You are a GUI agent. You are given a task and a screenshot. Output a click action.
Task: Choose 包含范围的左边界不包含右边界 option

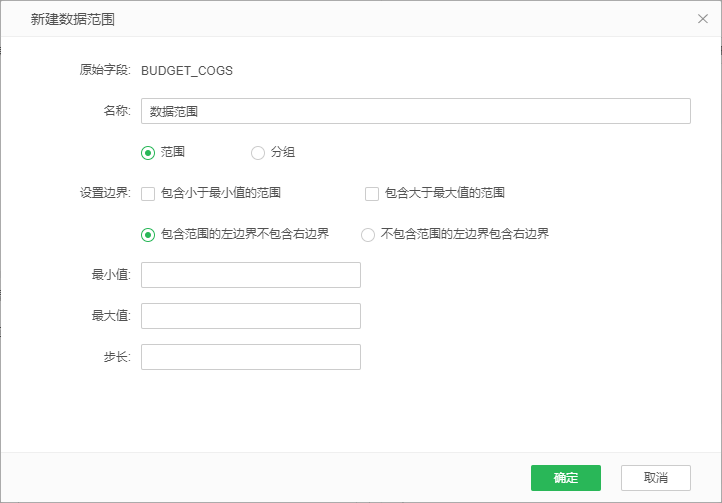(148, 234)
